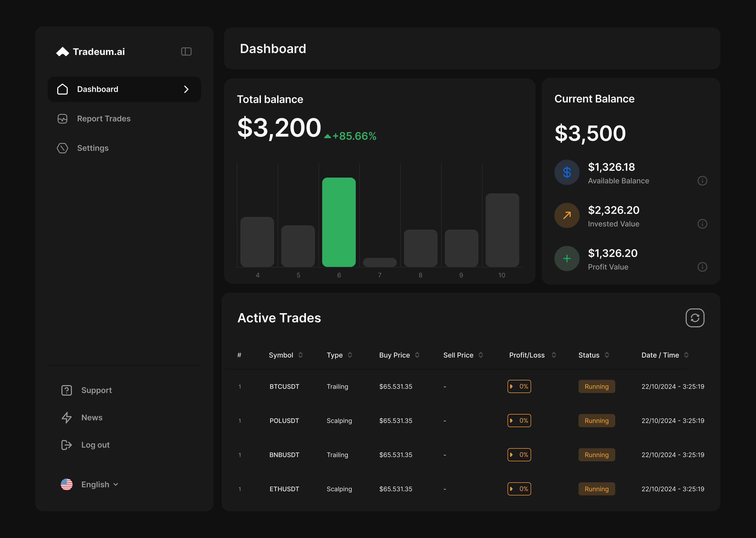Image resolution: width=756 pixels, height=538 pixels.
Task: Refresh the Active Trades list
Action: tap(695, 318)
